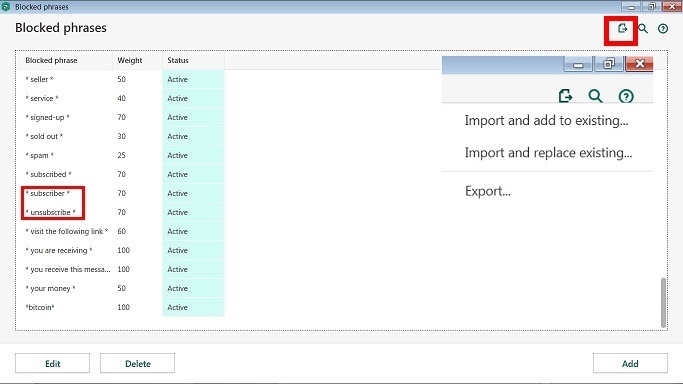Select the "* you receive this messa..." row
The width and height of the screenshot is (683, 384).
point(121,269)
